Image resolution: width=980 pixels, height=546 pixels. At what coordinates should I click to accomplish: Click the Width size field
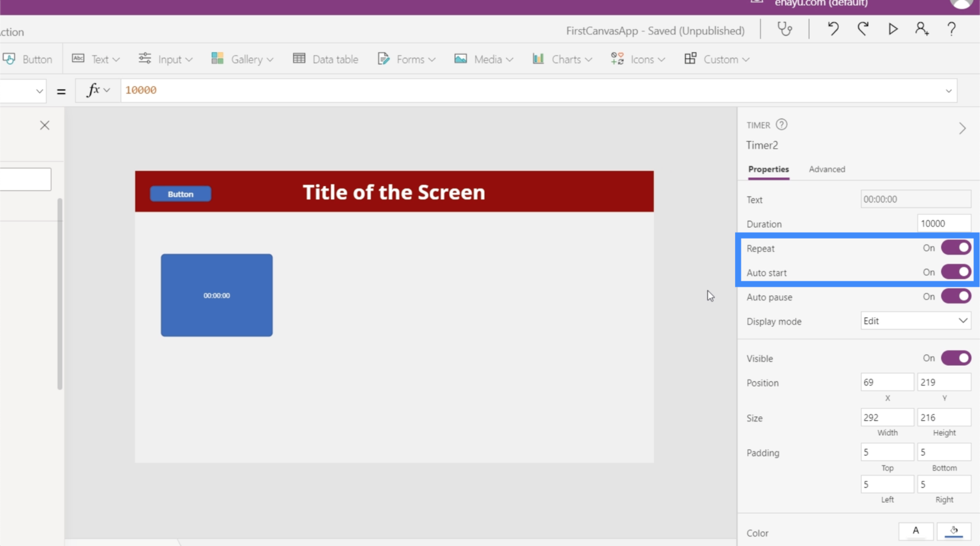(x=887, y=417)
